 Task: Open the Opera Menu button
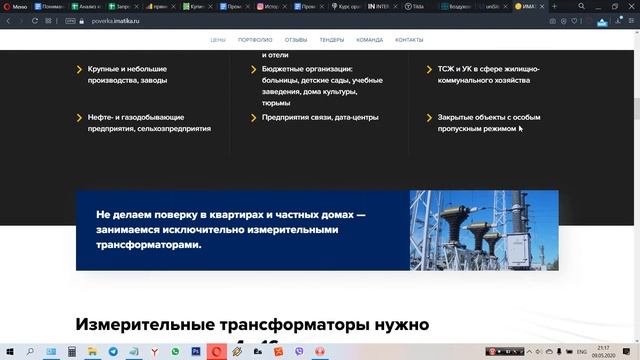tap(15, 7)
